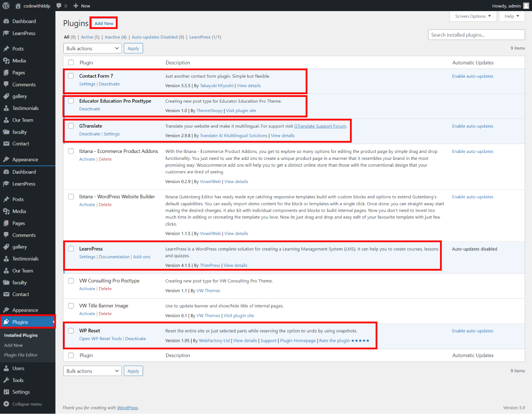Open Tools via wrench icon in sidebar

click(6, 380)
